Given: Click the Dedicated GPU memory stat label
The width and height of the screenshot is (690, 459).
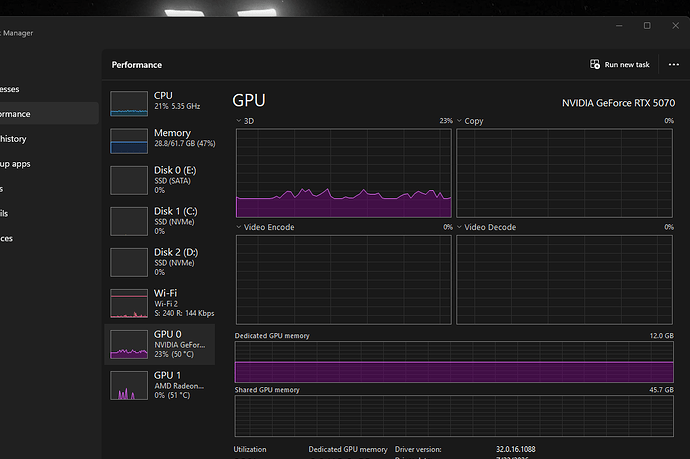Looking at the screenshot, I should [348, 449].
